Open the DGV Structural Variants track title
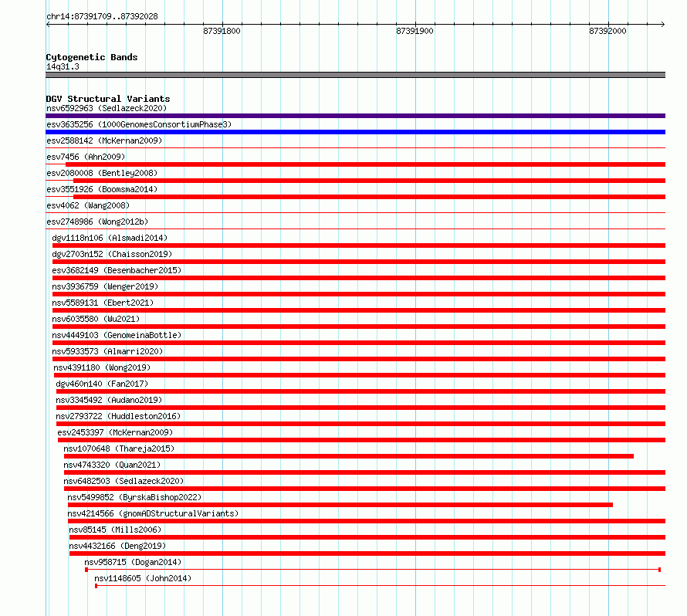The height and width of the screenshot is (616, 687). [x=108, y=99]
